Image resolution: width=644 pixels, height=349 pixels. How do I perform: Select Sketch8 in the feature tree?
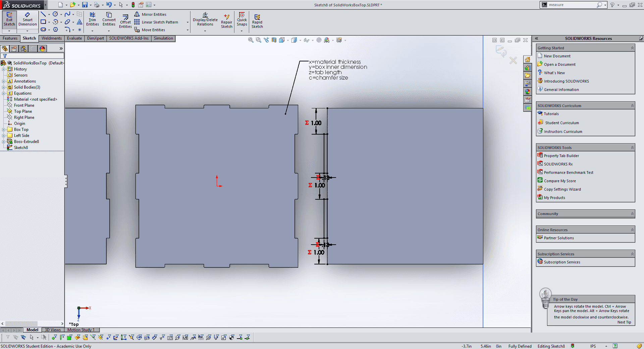pyautogui.click(x=21, y=148)
